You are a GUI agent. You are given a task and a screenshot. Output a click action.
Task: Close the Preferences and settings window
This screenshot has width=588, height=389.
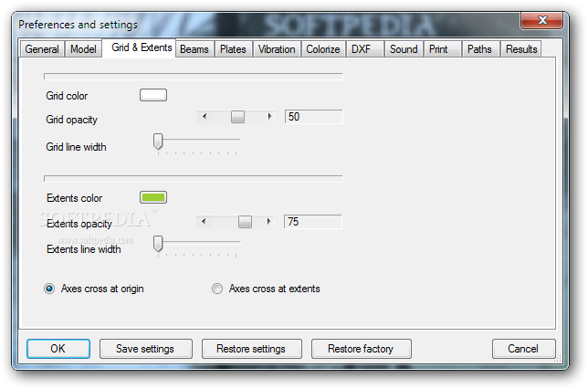click(x=541, y=20)
